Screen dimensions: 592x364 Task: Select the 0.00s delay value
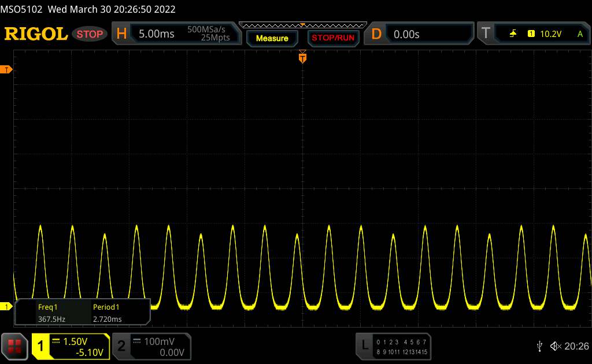coord(406,34)
